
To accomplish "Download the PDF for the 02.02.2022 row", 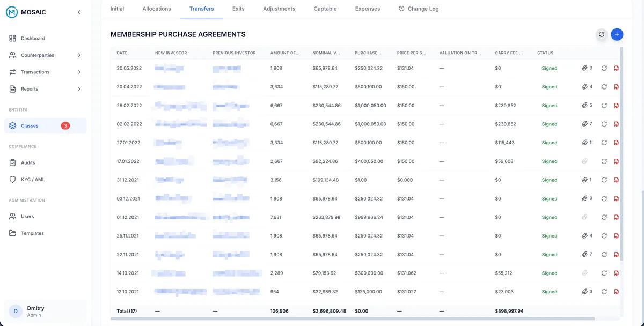I will tap(617, 124).
